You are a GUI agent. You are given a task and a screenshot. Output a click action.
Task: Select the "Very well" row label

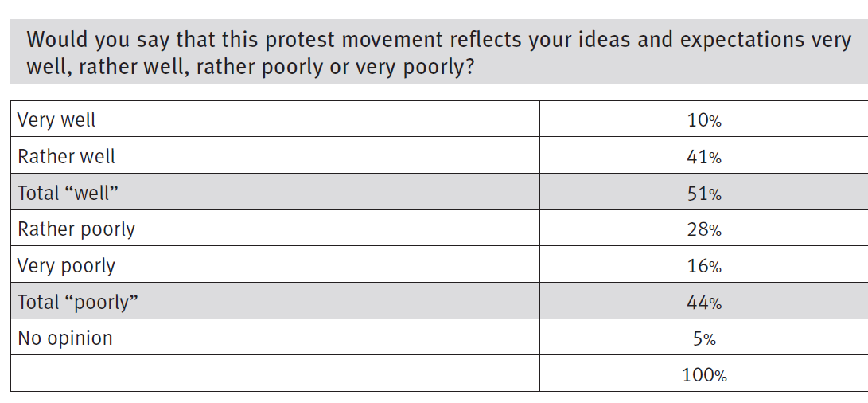(x=56, y=120)
